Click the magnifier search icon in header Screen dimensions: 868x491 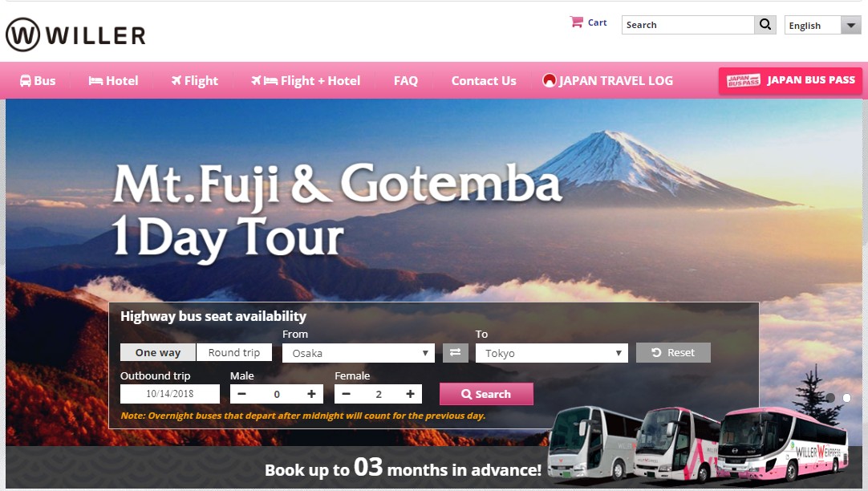pyautogui.click(x=765, y=24)
